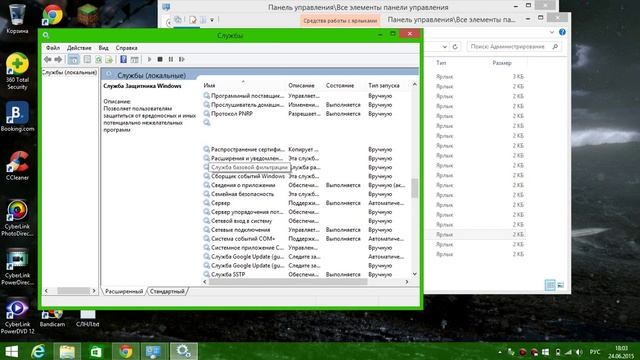Go forward using toolbar Forward arrow in Службы
The height and width of the screenshot is (360, 640).
(x=58, y=60)
